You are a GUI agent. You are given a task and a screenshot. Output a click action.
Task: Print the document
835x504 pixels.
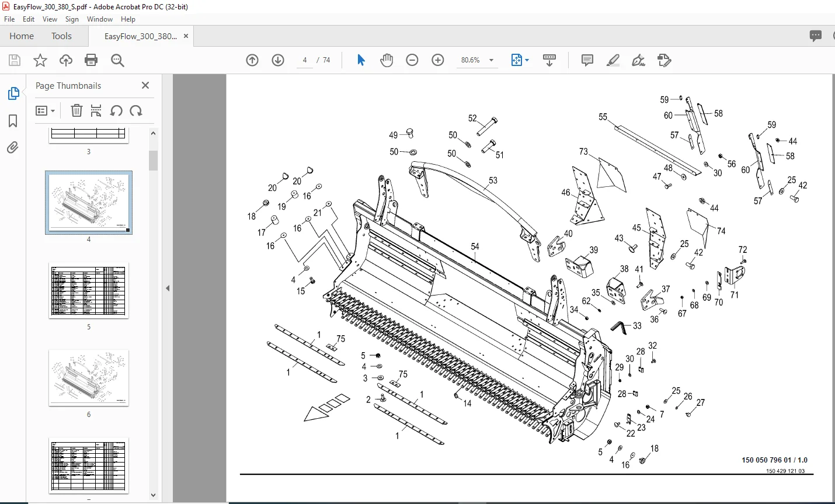91,60
